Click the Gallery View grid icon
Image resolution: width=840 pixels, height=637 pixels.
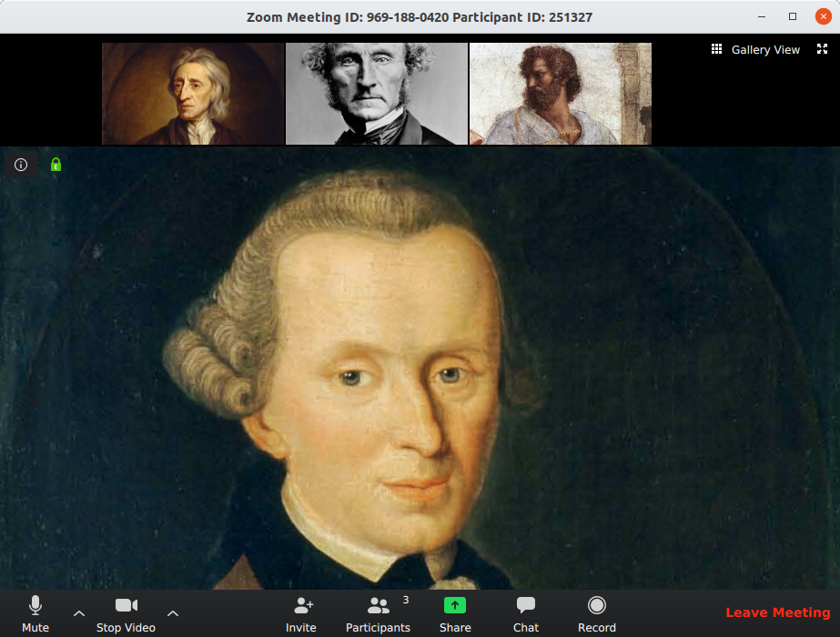[x=716, y=49]
